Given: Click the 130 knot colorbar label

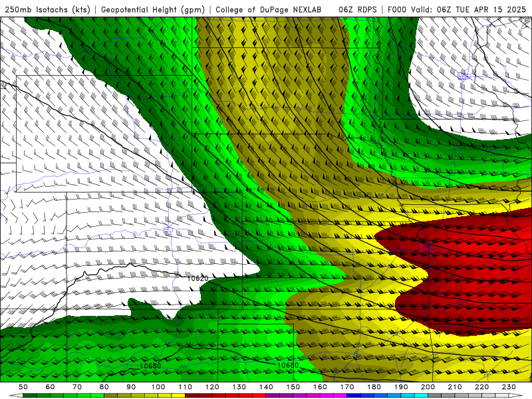Looking at the screenshot, I should (x=239, y=387).
